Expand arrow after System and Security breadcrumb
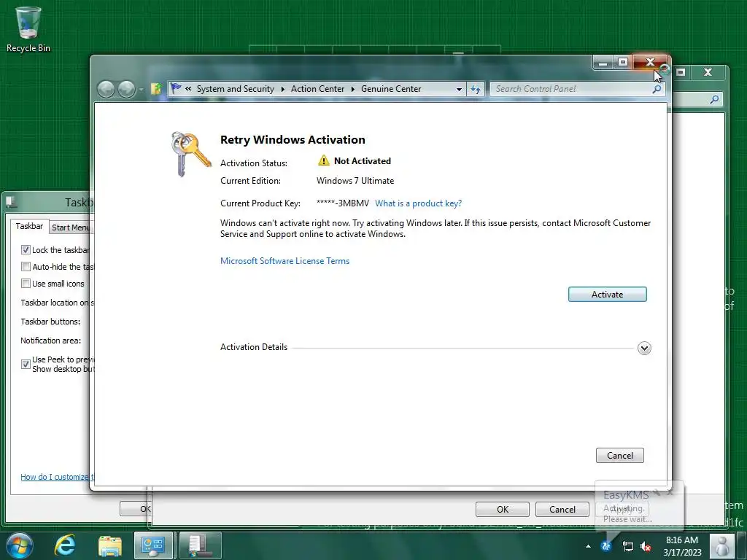The height and width of the screenshot is (560, 747). click(282, 89)
